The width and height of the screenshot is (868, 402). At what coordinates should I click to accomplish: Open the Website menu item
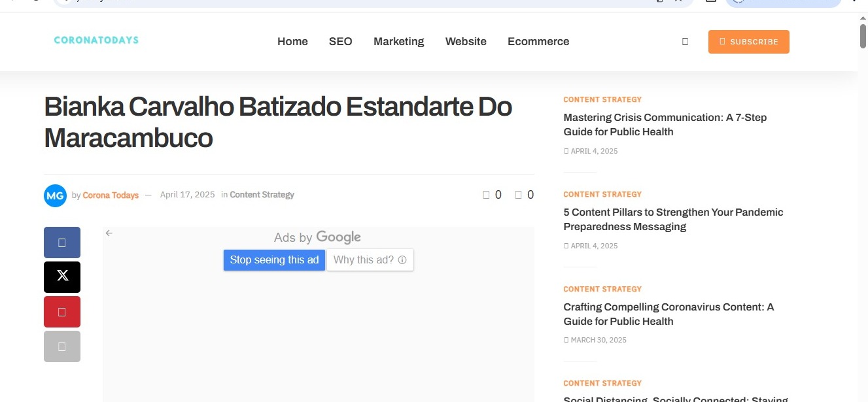click(466, 41)
